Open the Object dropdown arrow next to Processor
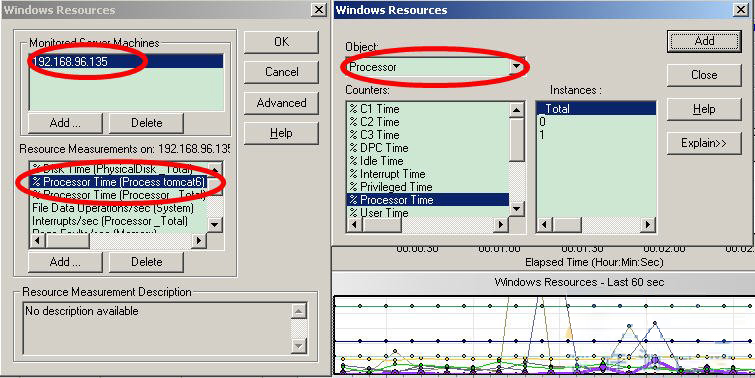The height and width of the screenshot is (378, 755). (x=516, y=67)
